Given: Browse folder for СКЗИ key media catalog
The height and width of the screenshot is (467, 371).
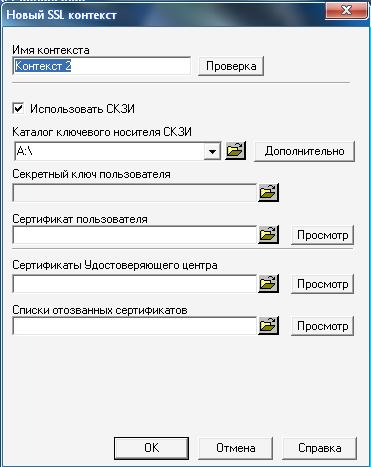Looking at the screenshot, I should point(235,151).
